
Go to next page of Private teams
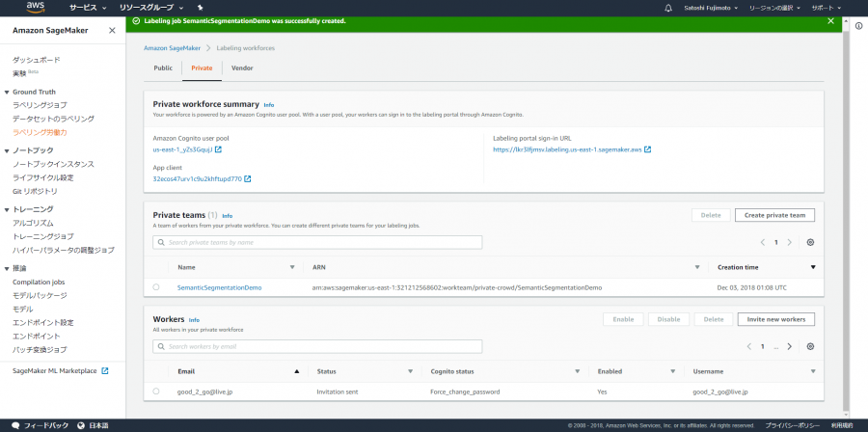point(789,242)
